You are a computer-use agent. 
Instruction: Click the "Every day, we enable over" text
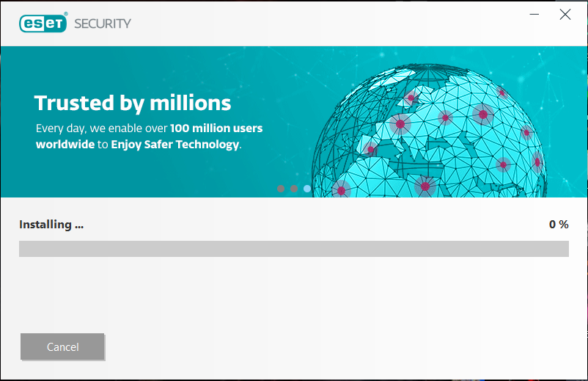tap(103, 128)
